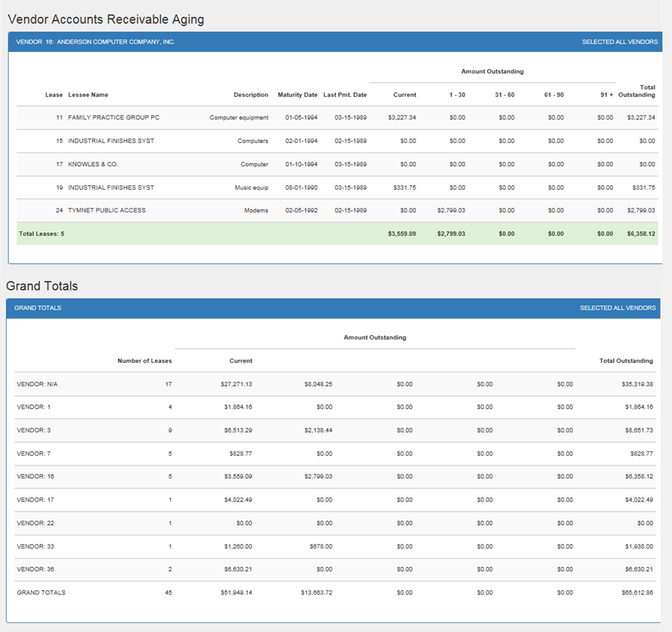This screenshot has height=632, width=672.
Task: Select the "Description" column header
Action: [251, 95]
